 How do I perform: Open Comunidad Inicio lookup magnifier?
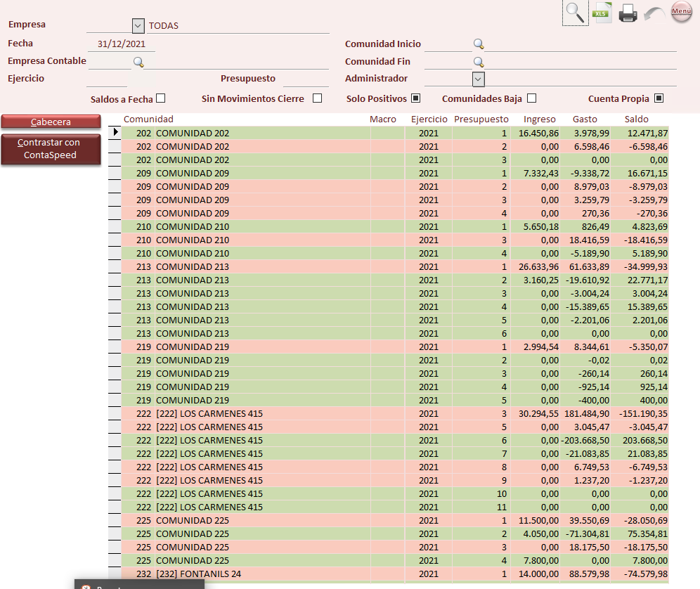[x=479, y=44]
